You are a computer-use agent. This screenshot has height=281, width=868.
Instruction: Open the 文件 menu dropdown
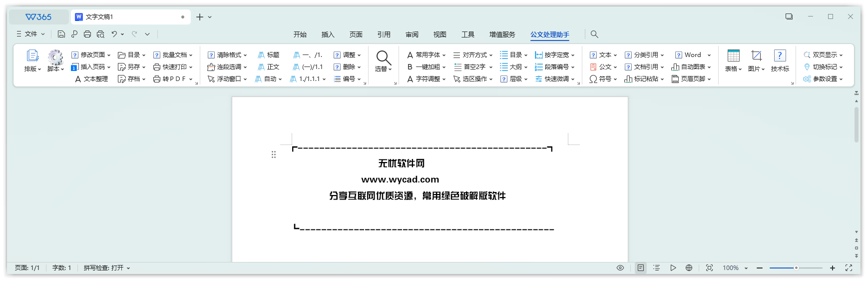click(x=31, y=34)
